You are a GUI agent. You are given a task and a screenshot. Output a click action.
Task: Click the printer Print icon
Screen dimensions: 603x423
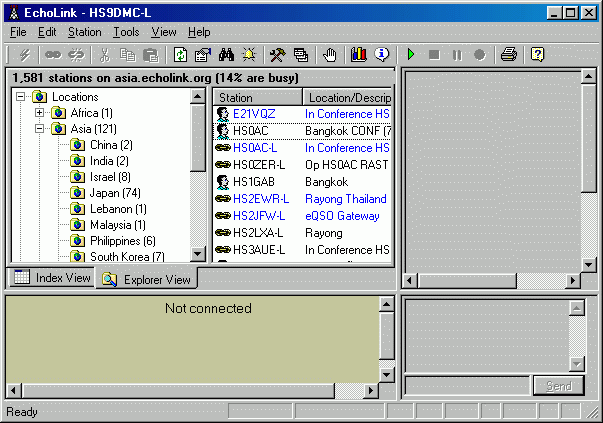(x=509, y=55)
